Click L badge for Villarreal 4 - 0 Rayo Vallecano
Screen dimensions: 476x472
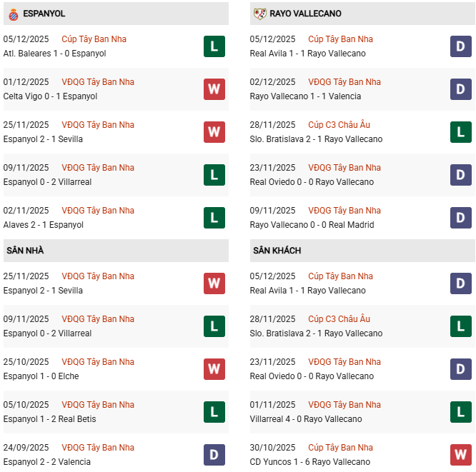click(461, 412)
